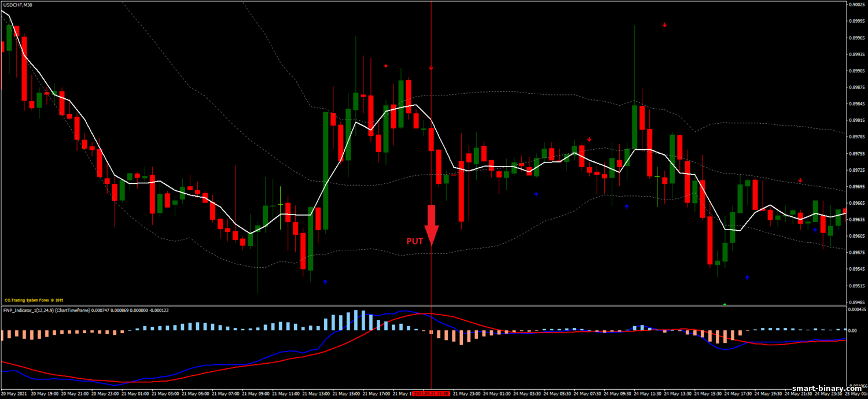Click the 0.89665 price axis value
This screenshot has width=868, height=399.
click(856, 203)
